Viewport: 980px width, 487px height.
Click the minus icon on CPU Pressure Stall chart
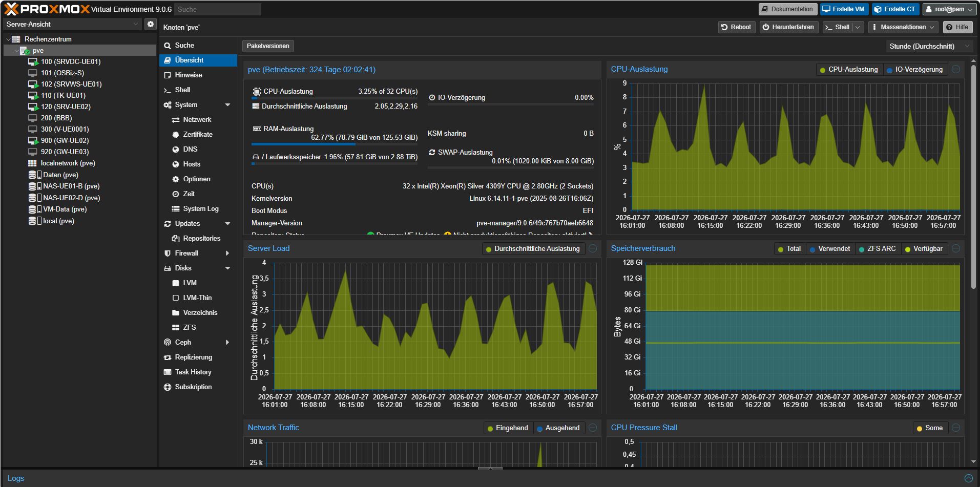coord(956,428)
